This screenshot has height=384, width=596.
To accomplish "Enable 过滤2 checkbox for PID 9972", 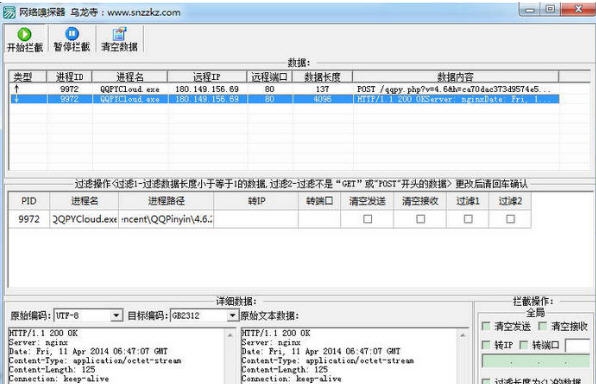I will point(510,219).
